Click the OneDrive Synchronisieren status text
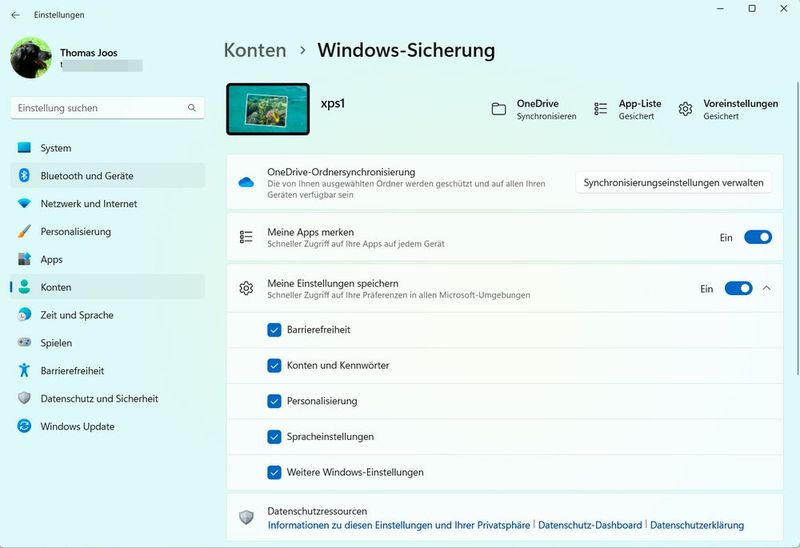800x548 pixels. point(546,116)
